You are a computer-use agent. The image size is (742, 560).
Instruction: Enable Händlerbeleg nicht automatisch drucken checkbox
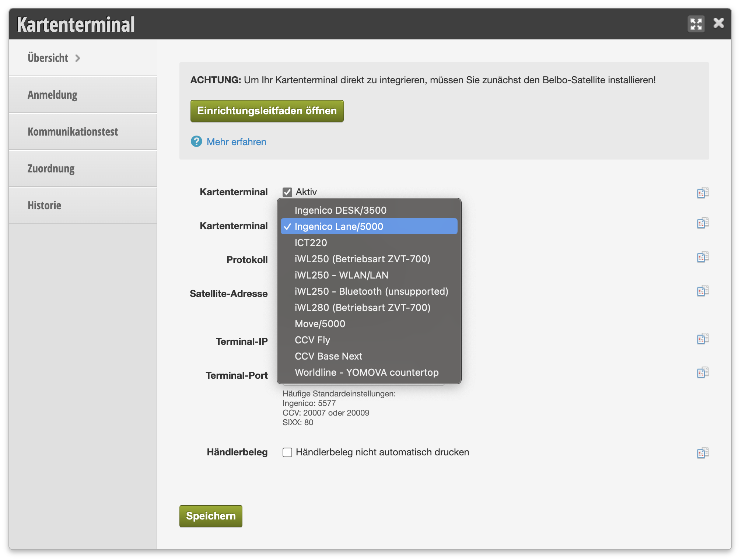click(287, 452)
